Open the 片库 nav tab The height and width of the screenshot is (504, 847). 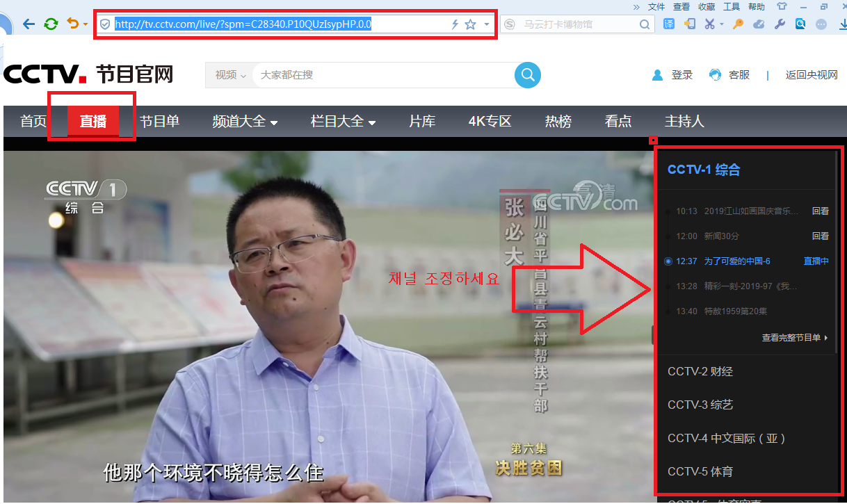pos(422,122)
